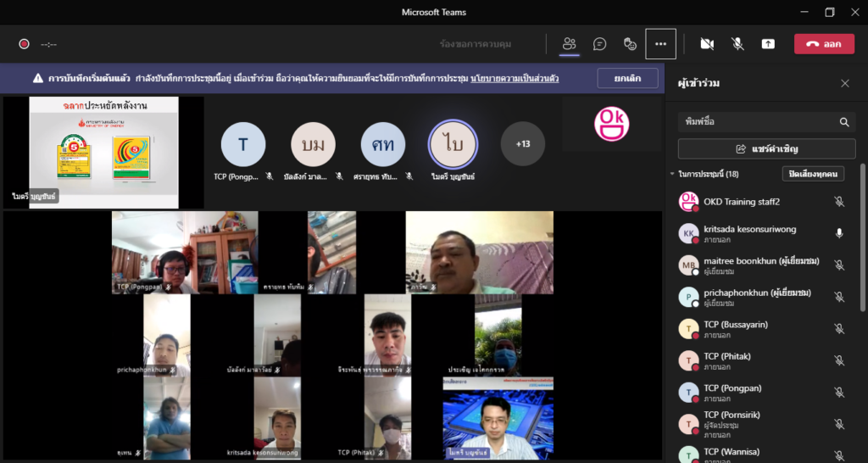This screenshot has height=463, width=868.
Task: Click muted mic icon for TCP (Bussayarin)
Action: pos(839,329)
